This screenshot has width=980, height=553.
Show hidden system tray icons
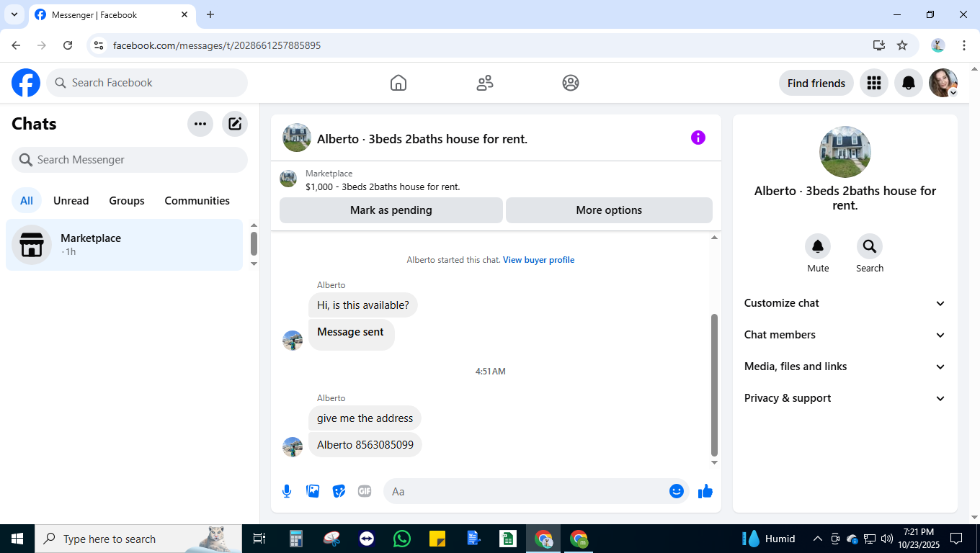pyautogui.click(x=817, y=539)
